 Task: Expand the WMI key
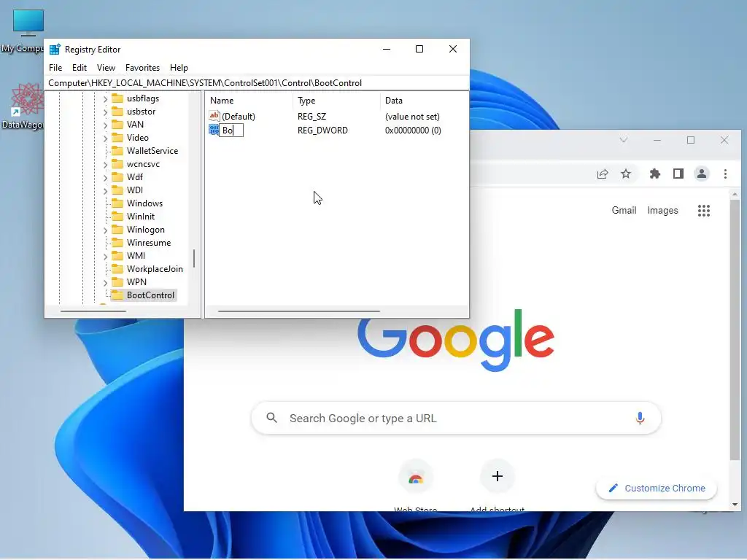click(105, 256)
